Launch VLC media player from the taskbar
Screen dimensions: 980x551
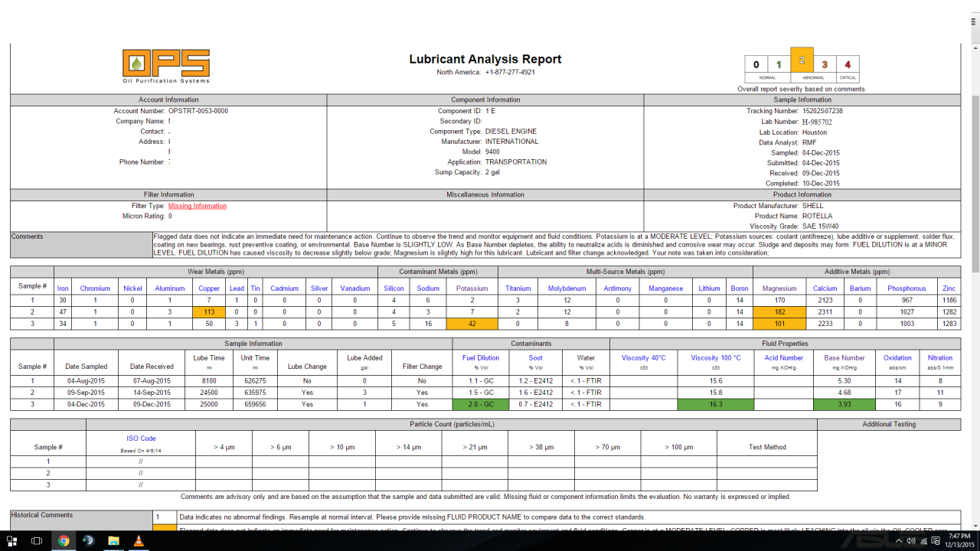click(x=138, y=541)
